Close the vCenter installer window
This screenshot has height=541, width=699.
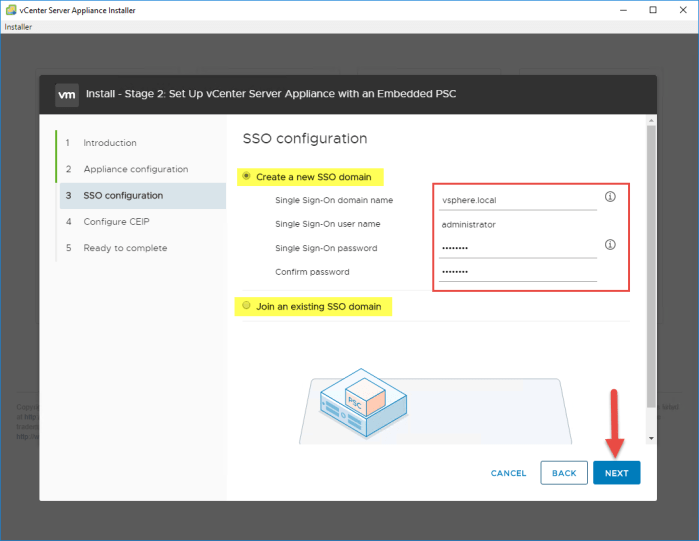pyautogui.click(x=683, y=10)
